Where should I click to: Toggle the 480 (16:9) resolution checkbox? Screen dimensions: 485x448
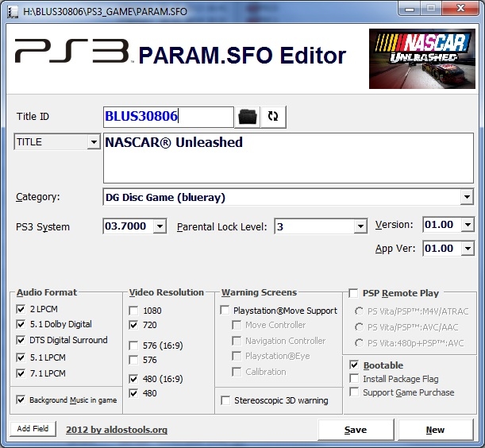click(x=133, y=379)
